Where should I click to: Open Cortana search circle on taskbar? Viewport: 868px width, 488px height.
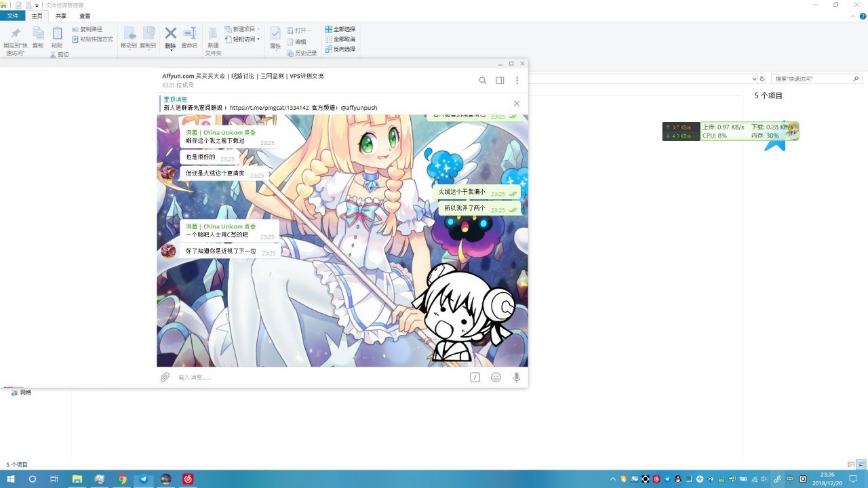[33, 479]
